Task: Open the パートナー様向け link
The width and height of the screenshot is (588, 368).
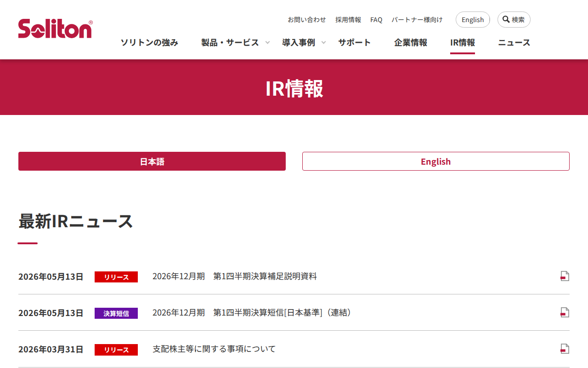Action: pyautogui.click(x=417, y=20)
